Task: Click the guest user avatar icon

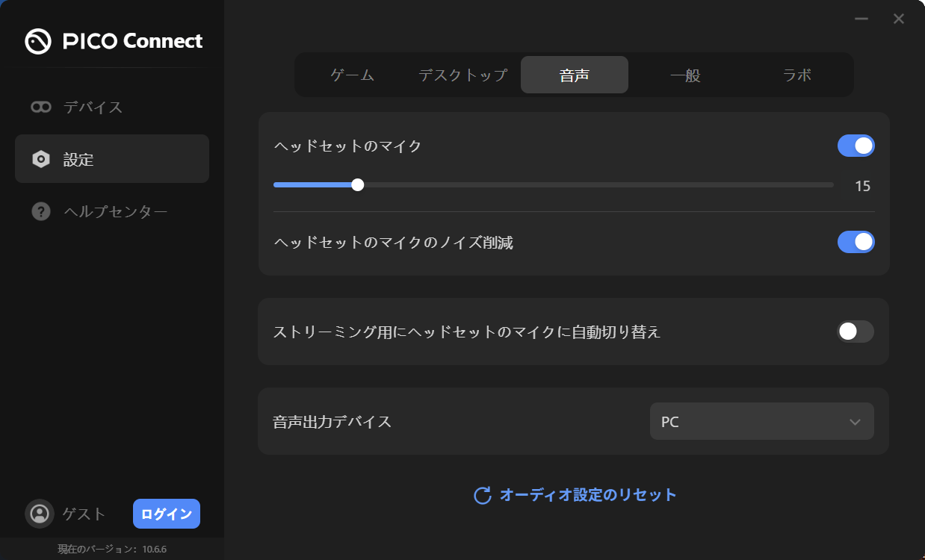Action: click(x=40, y=514)
